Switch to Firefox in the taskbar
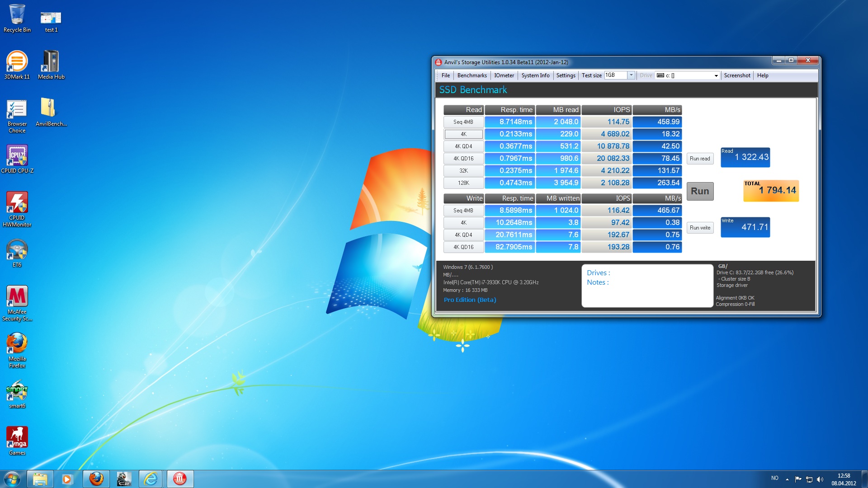The width and height of the screenshot is (868, 488). [96, 479]
